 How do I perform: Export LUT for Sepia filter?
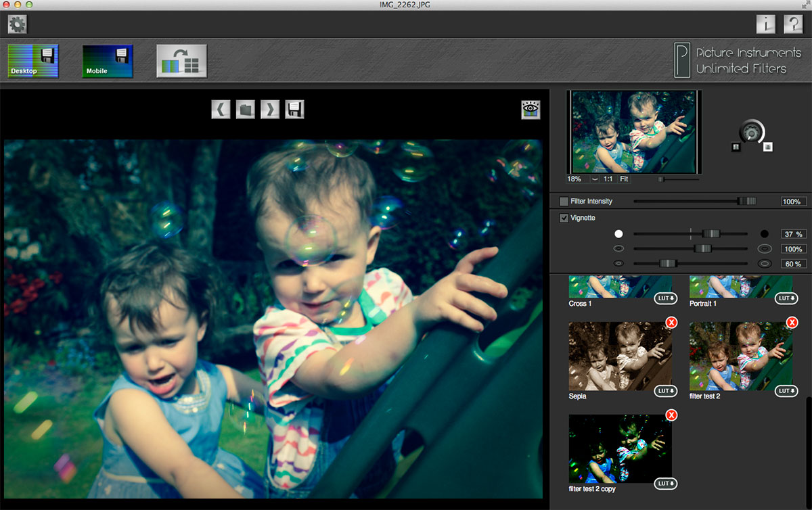coord(667,391)
